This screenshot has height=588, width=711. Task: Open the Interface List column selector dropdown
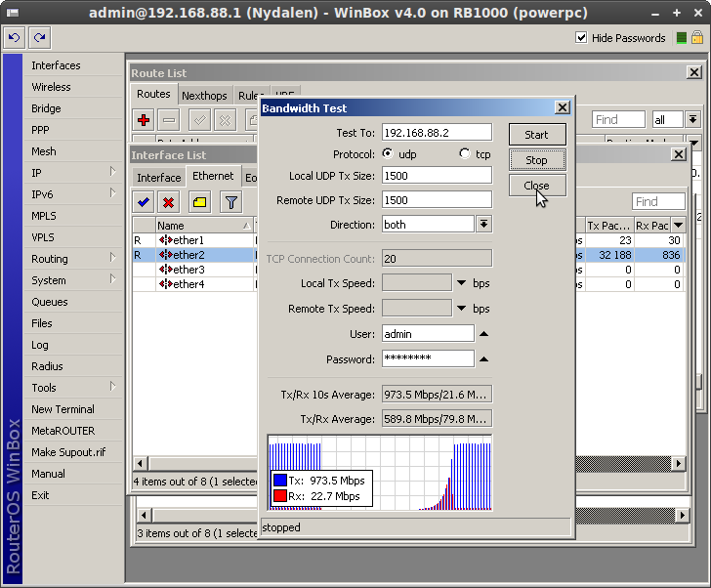(x=679, y=226)
